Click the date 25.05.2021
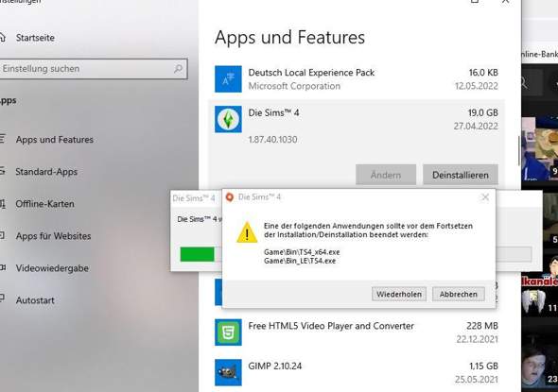 (477, 380)
